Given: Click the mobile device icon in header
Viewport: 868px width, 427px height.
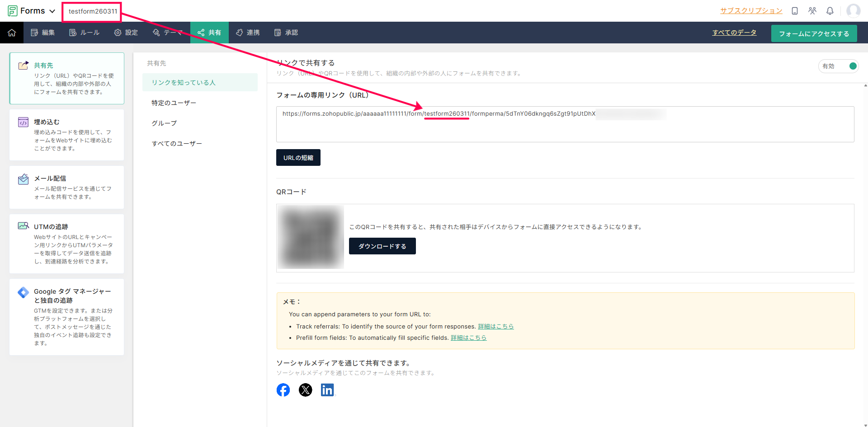Looking at the screenshot, I should [795, 11].
